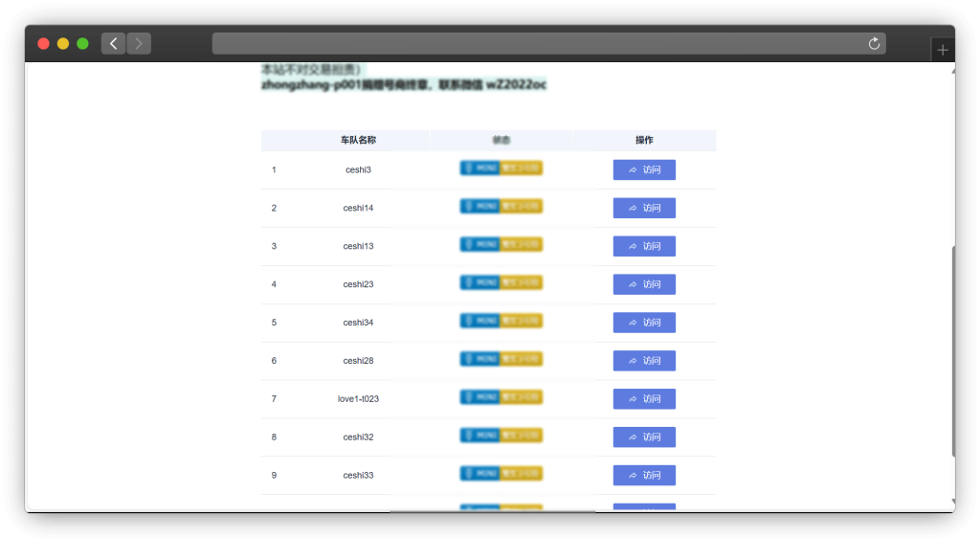Click the browser forward arrow button
Viewport: 980px width, 538px height.
[x=139, y=44]
